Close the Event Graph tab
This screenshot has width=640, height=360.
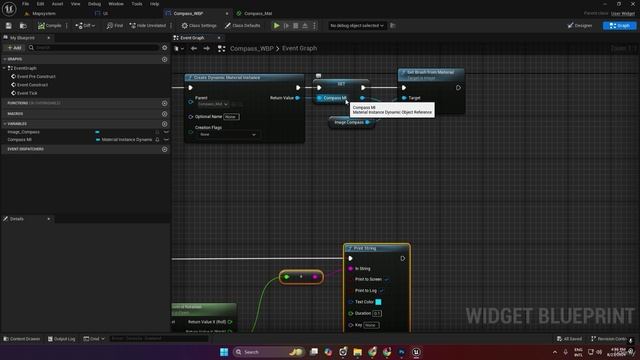point(219,38)
